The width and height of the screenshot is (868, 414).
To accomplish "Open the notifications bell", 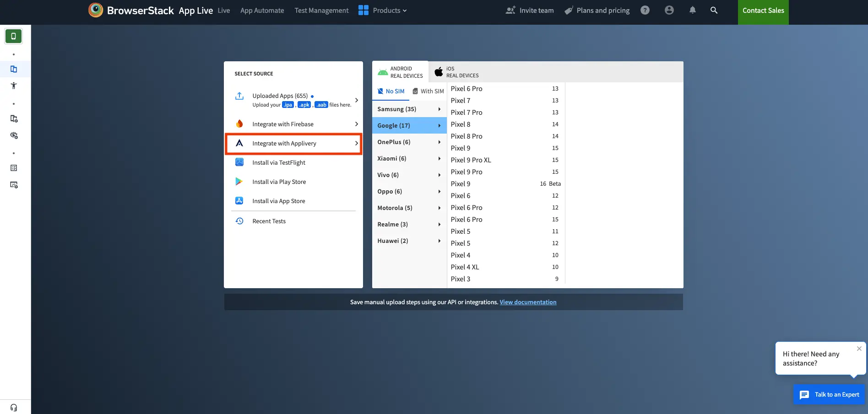I will [692, 10].
